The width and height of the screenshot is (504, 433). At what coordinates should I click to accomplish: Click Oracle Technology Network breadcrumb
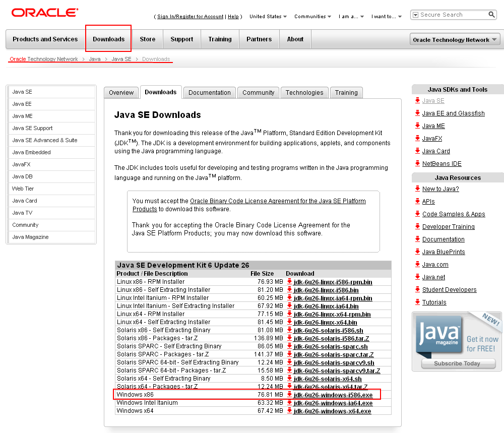(x=44, y=59)
